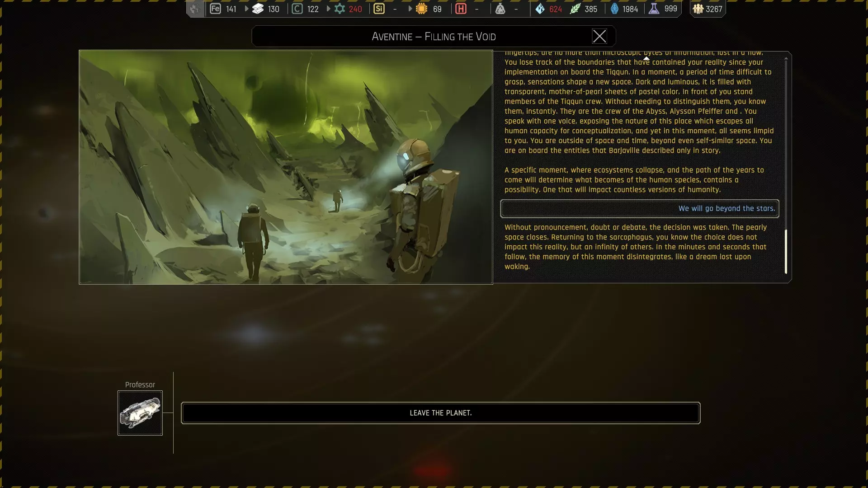Image resolution: width=868 pixels, height=488 pixels.
Task: Click the story text scrollbar handle
Action: (x=786, y=251)
